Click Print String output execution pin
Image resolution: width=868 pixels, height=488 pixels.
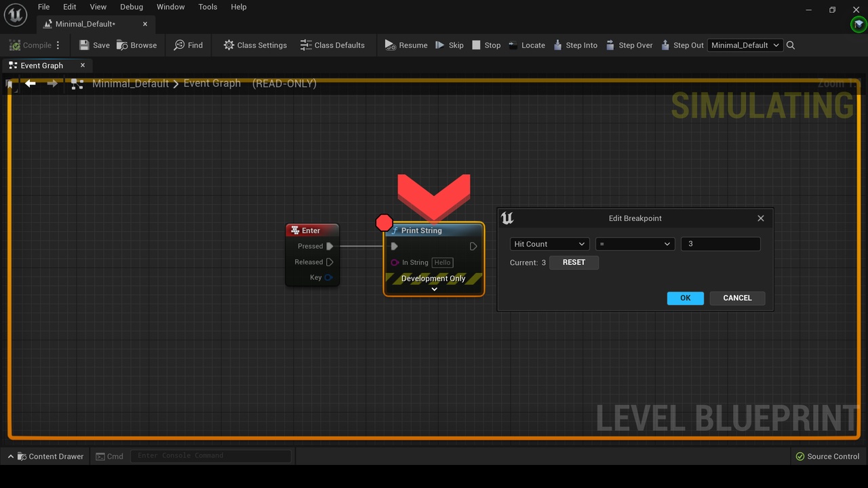tap(473, 246)
